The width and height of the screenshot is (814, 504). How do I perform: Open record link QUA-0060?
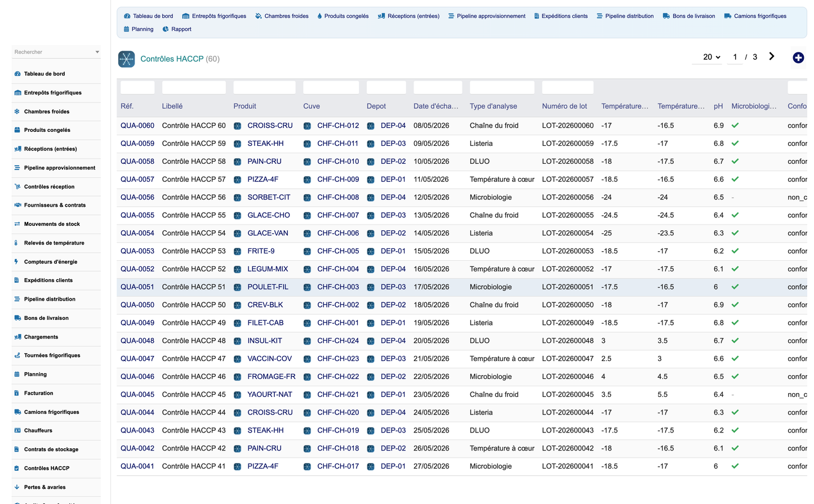[137, 126]
